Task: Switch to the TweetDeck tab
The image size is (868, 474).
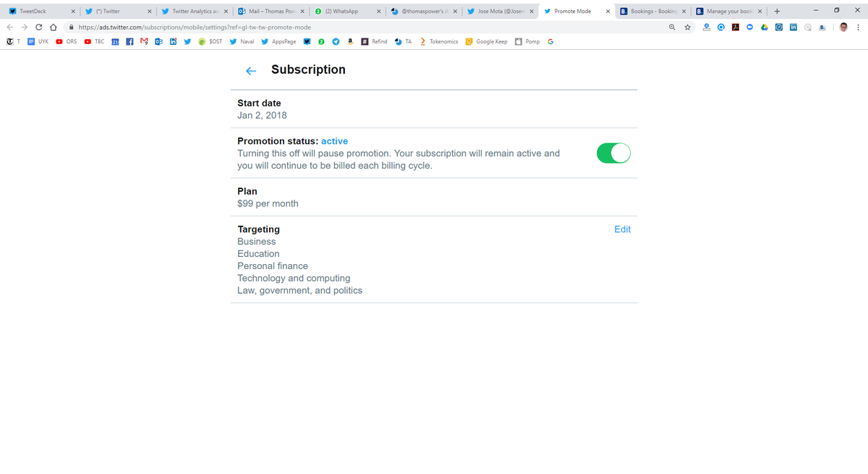Action: [x=41, y=11]
